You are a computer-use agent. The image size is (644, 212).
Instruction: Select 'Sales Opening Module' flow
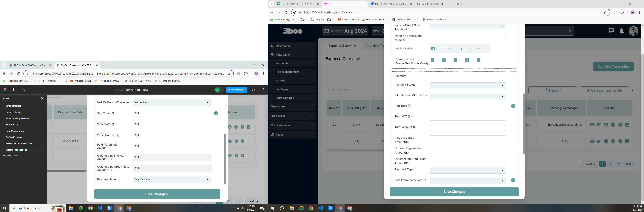tap(17, 118)
